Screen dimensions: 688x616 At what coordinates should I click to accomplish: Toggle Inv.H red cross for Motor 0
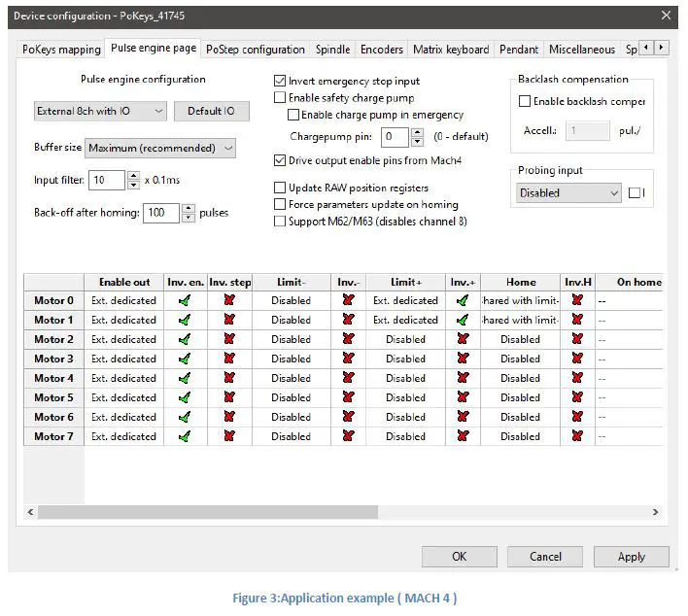point(577,300)
